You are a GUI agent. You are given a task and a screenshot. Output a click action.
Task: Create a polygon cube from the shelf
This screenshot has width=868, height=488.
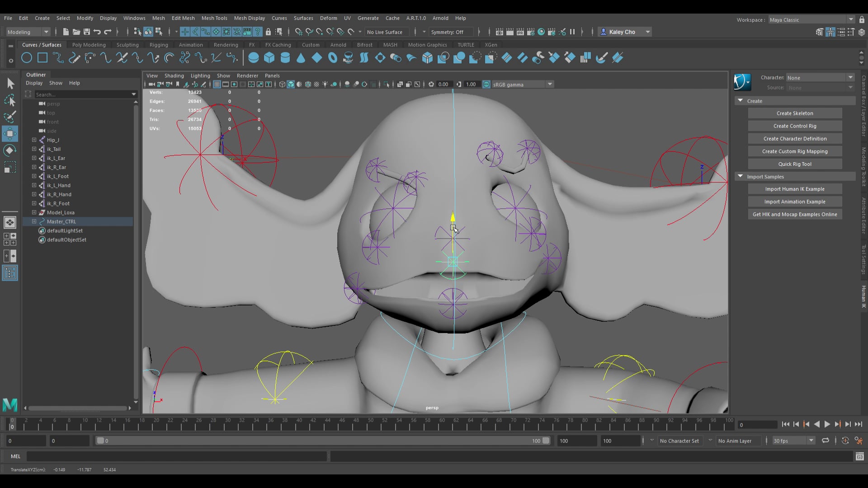[269, 57]
